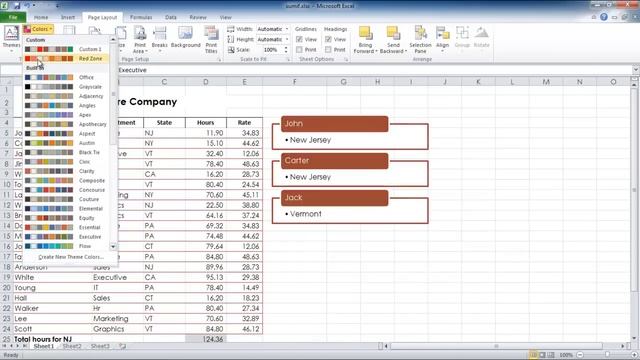
Task: Open the Sheet3 worksheet tab
Action: click(100, 346)
